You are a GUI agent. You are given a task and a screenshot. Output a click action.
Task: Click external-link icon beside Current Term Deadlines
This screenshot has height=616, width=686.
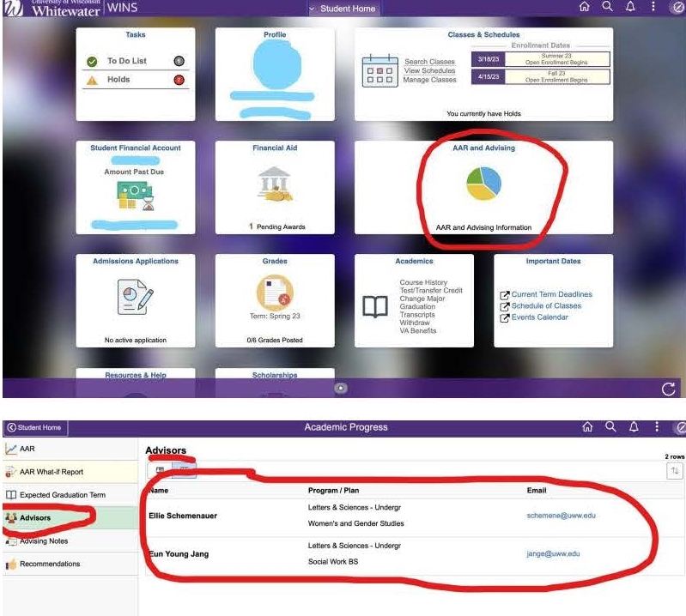[x=505, y=295]
